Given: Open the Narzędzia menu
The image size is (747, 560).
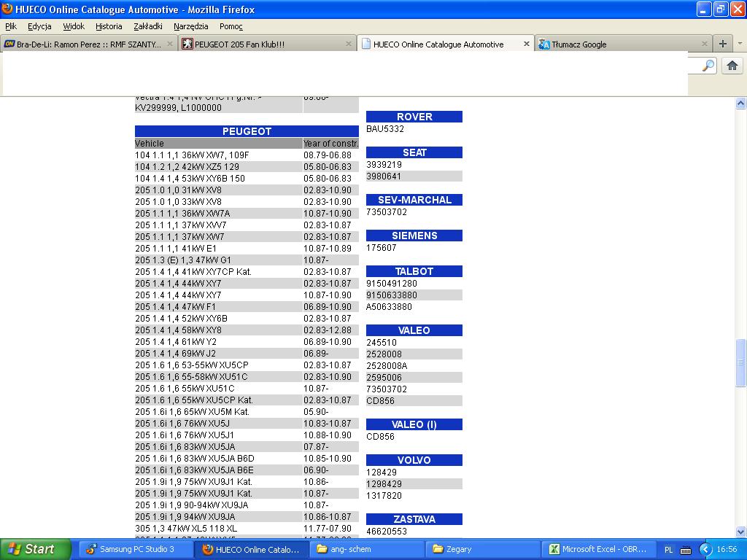Looking at the screenshot, I should (190, 26).
